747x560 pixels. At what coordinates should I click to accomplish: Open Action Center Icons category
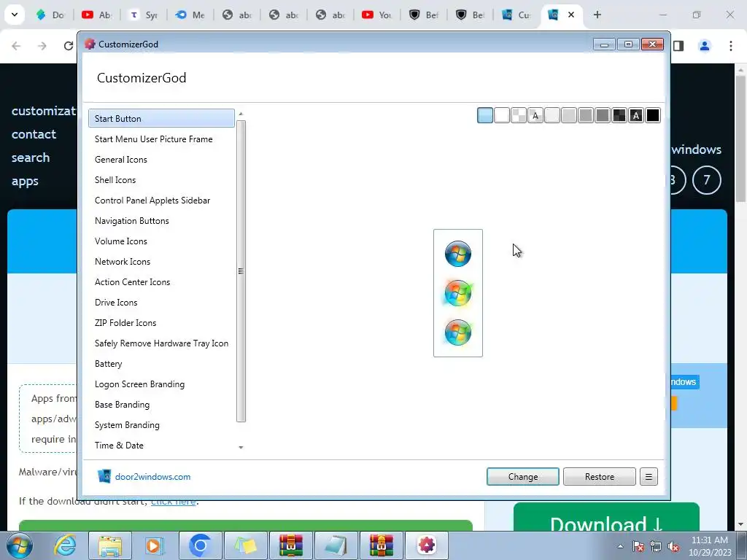[x=161, y=282]
